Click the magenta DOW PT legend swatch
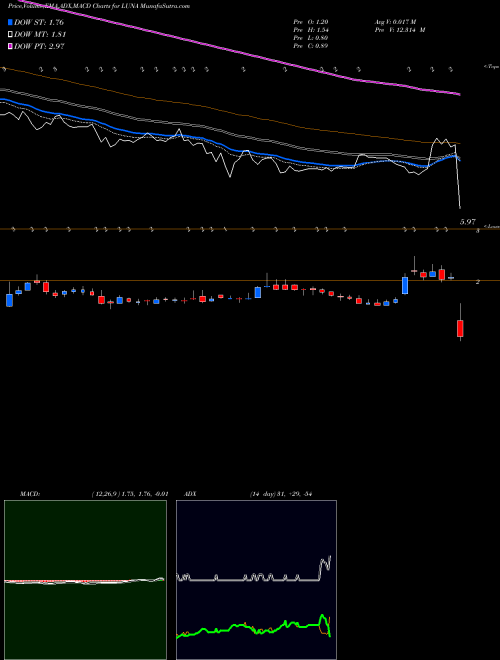The height and width of the screenshot is (660, 500). 11,46
